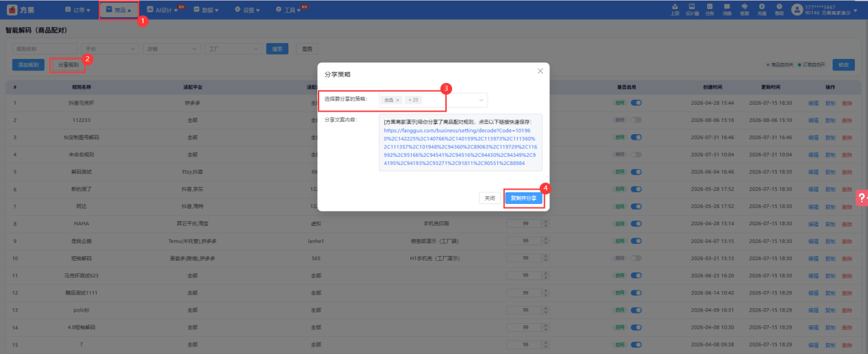This screenshot has width=868, height=354.
Task: Toggle enable switch for 未命名规则 row
Action: point(636,154)
